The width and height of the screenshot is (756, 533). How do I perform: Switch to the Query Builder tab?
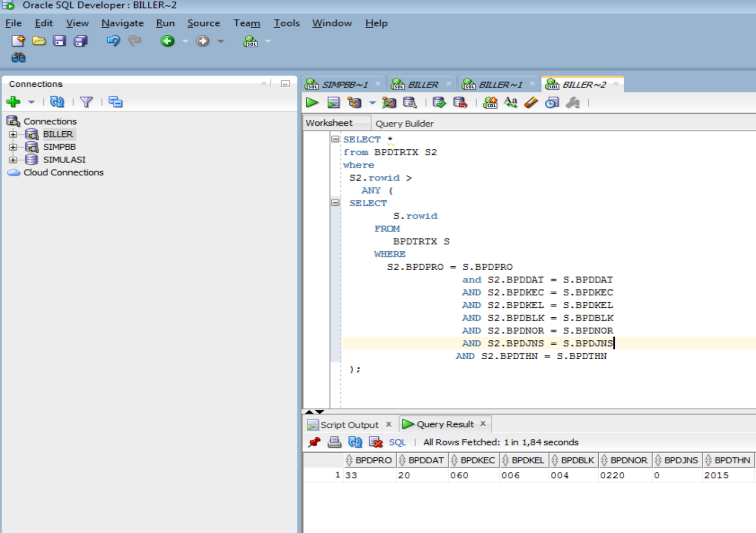(404, 123)
